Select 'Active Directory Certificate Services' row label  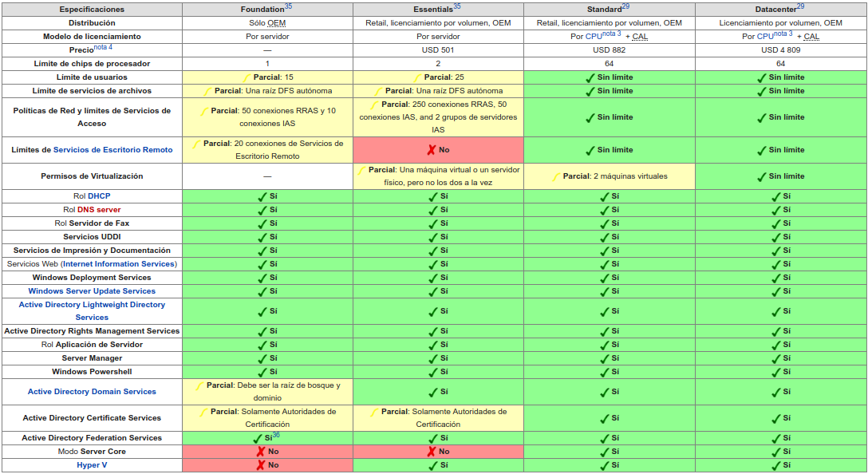point(92,418)
